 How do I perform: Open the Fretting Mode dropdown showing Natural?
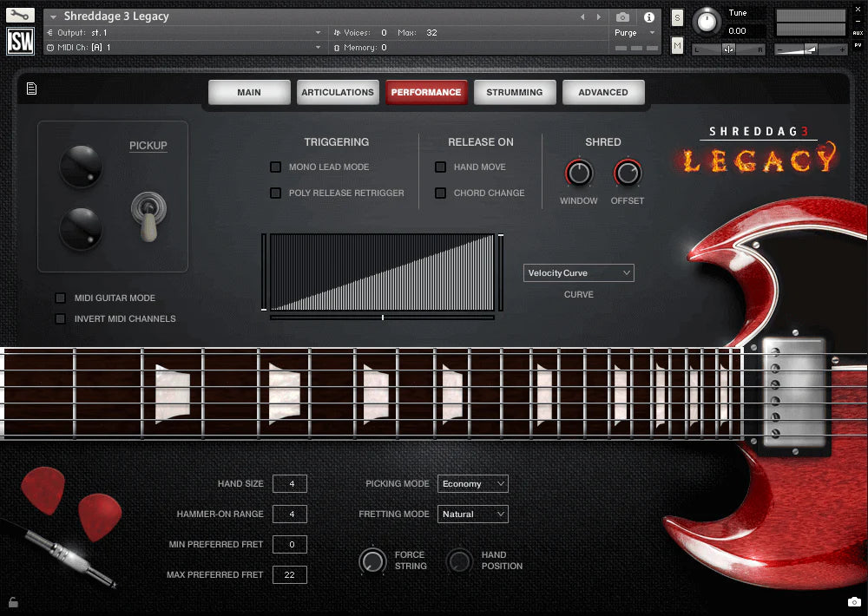(472, 514)
